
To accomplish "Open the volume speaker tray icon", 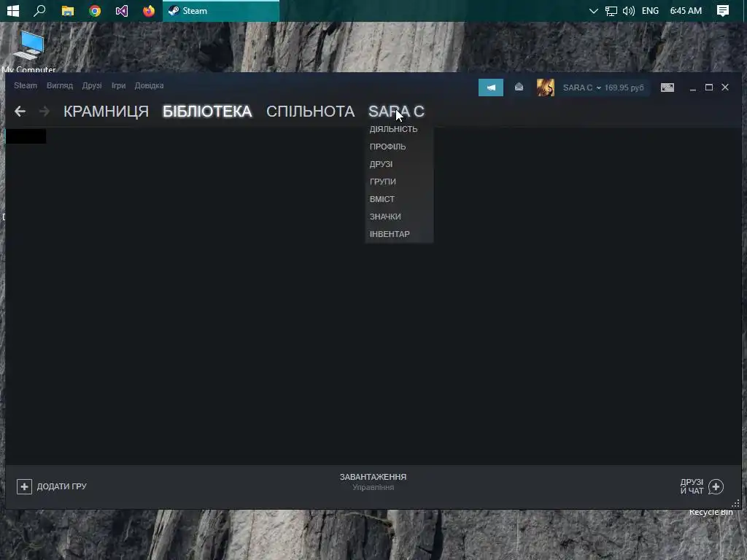I will 628,10.
